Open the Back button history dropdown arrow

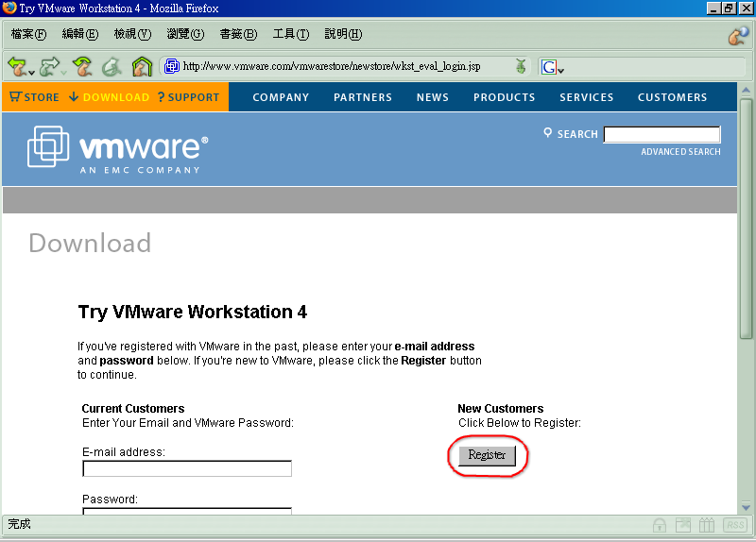tap(31, 71)
